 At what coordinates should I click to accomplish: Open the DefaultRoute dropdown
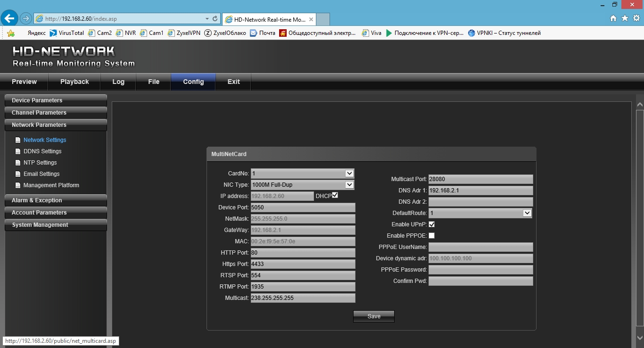pyautogui.click(x=527, y=213)
